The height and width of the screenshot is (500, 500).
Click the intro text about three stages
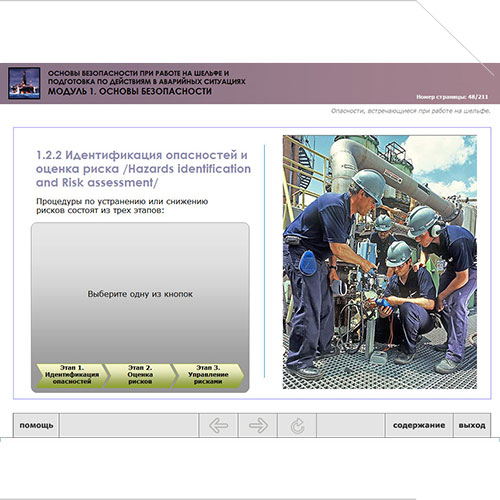122,206
